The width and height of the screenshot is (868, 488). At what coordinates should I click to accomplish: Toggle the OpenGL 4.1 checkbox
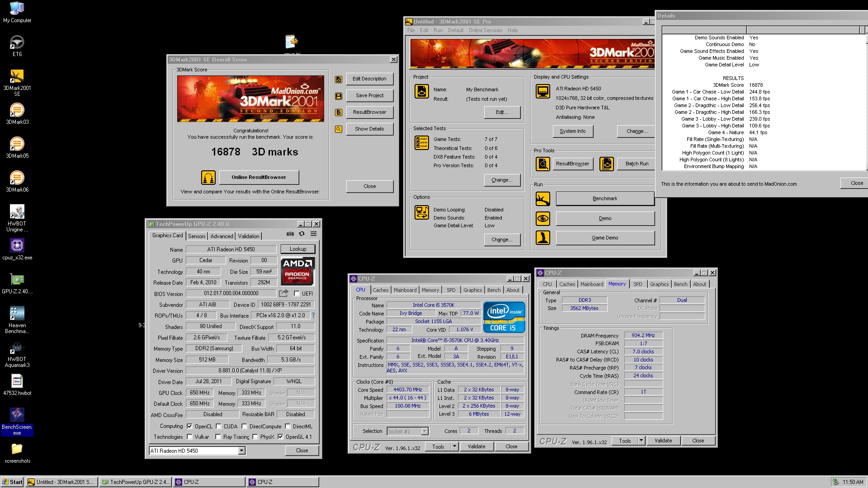point(280,436)
